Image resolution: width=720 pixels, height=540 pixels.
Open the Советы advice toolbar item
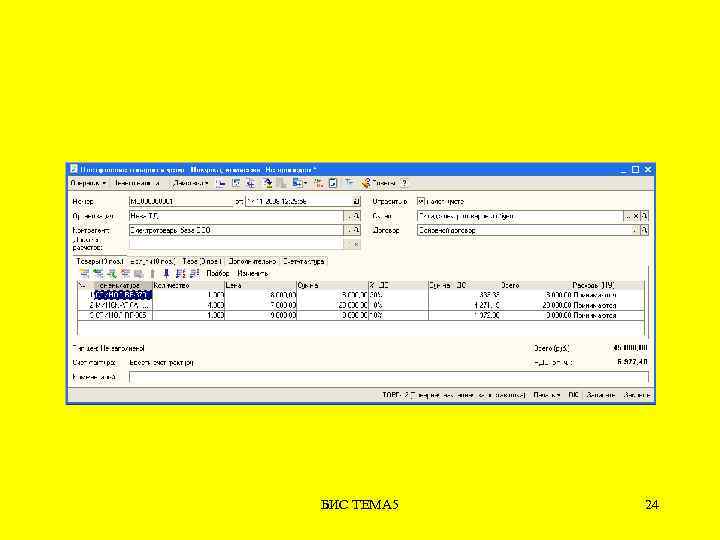379,183
